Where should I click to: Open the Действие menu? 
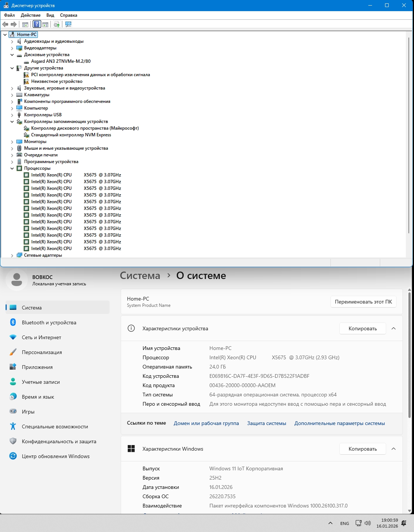(x=31, y=15)
